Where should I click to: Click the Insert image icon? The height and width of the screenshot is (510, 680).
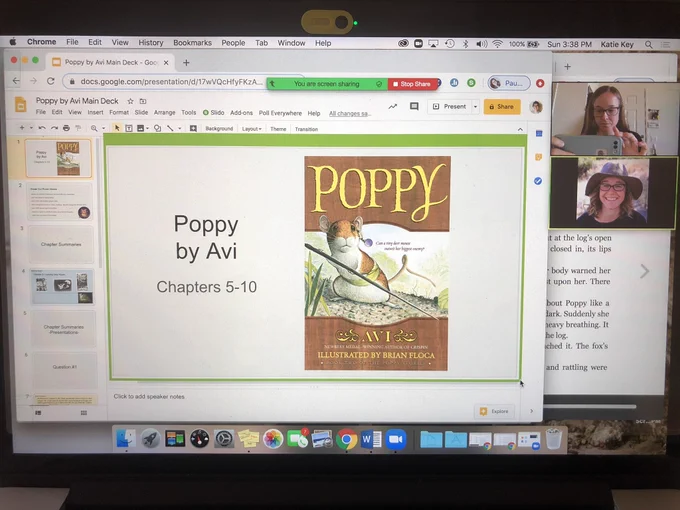pos(140,128)
